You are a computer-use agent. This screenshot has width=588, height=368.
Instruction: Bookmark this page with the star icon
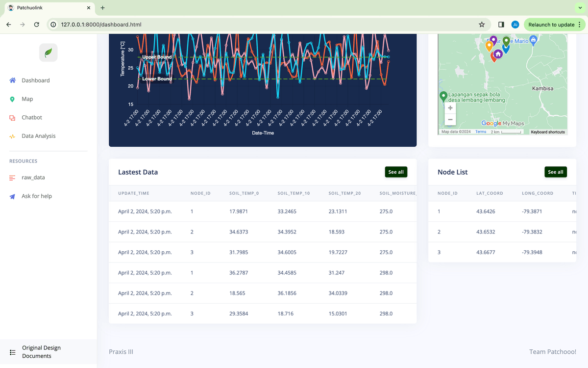pos(482,25)
